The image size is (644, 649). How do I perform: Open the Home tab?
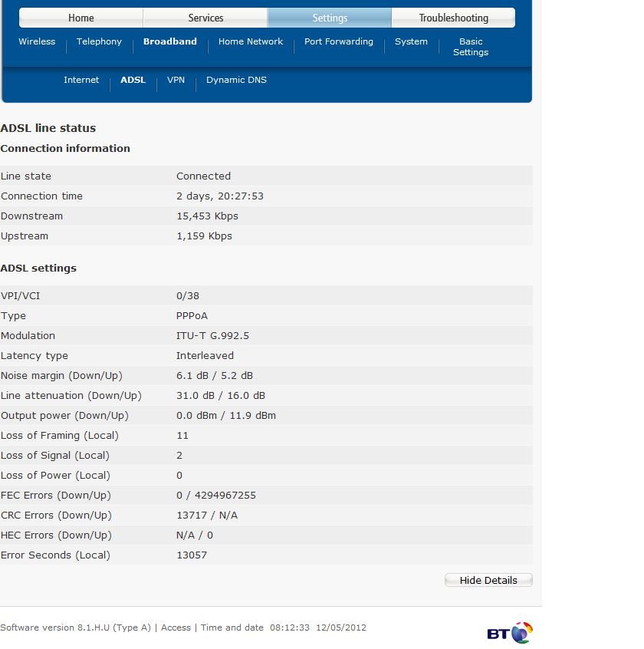(81, 18)
